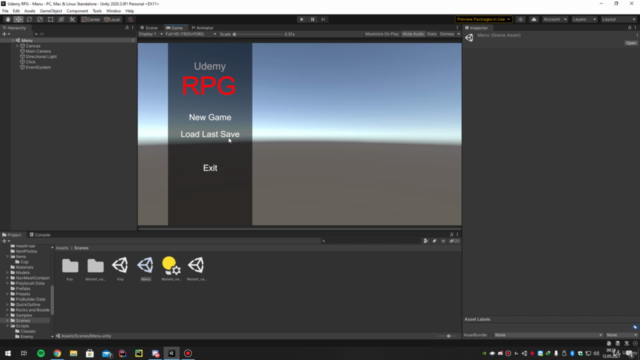The width and height of the screenshot is (640, 360).
Task: Click Open button in Inspector
Action: (631, 43)
